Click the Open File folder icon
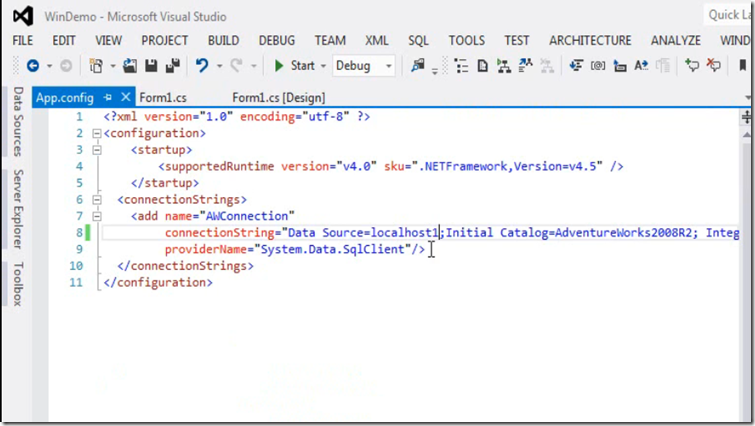755x426 pixels. point(130,65)
